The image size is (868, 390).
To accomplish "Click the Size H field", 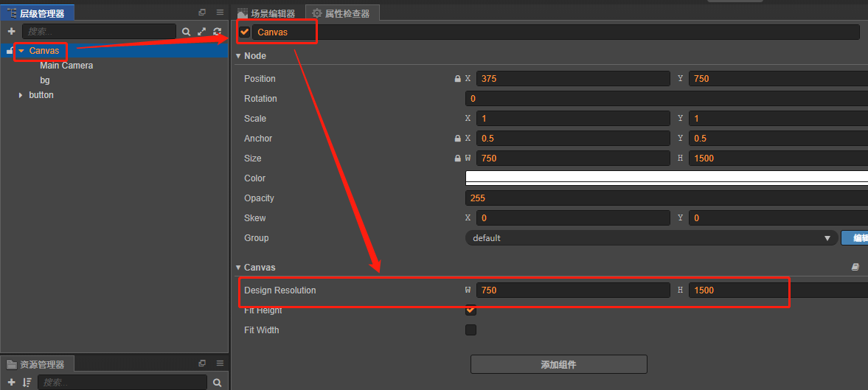I will pos(778,159).
